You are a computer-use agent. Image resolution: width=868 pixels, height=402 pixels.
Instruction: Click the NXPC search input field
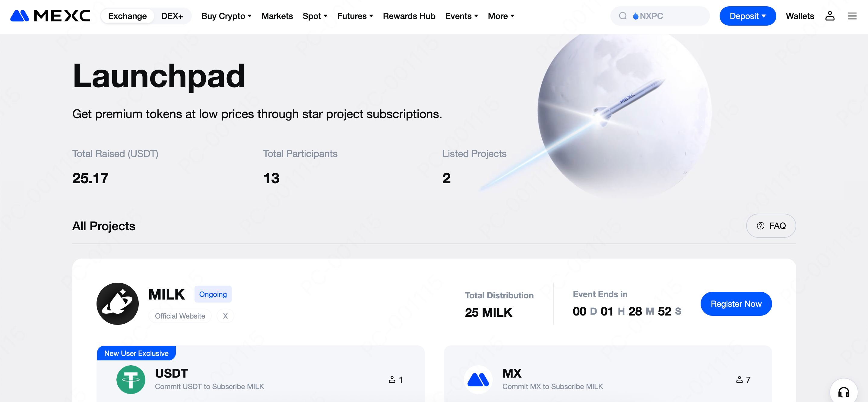click(x=660, y=16)
